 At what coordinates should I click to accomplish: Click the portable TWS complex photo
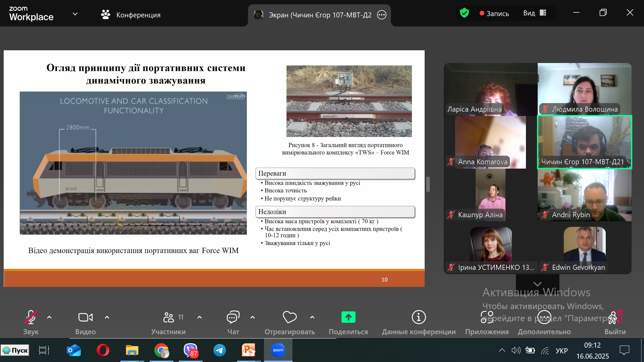click(349, 101)
